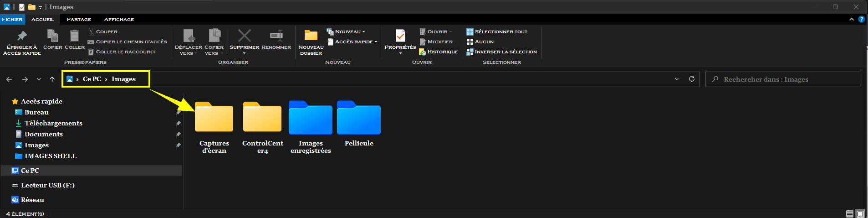Screen dimensions: 868x218
Task: Click Images in the address bar
Action: tap(123, 79)
